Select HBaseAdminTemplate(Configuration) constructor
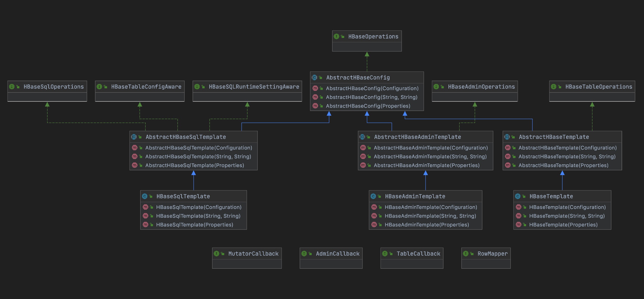This screenshot has height=299, width=644. (x=431, y=207)
